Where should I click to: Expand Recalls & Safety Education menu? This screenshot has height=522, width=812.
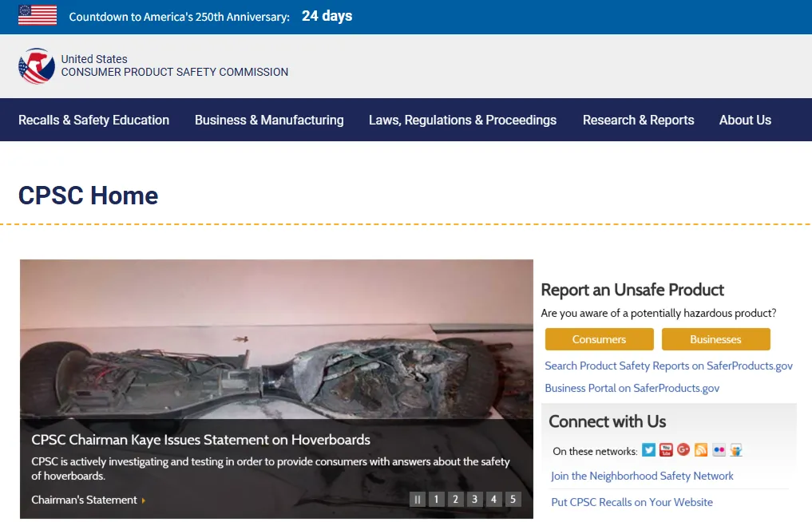click(93, 121)
